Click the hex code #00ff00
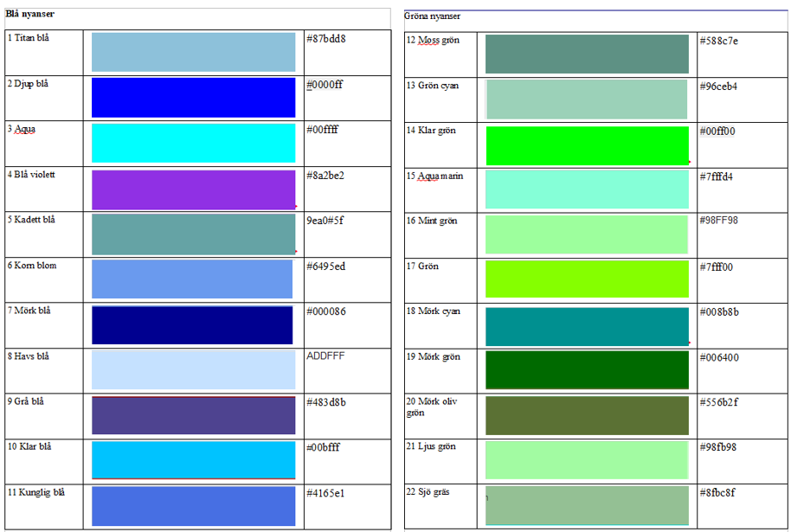Image resolution: width=791 pixels, height=532 pixels. [717, 131]
